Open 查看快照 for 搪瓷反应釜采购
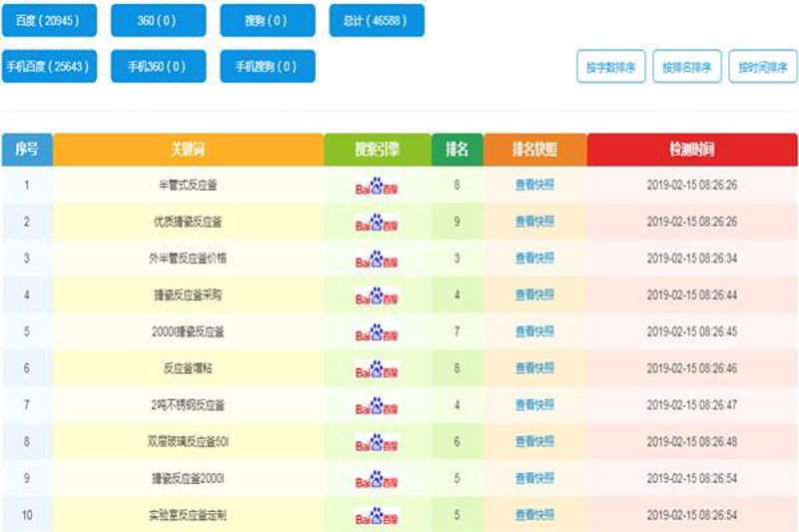799x532 pixels. 534,294
